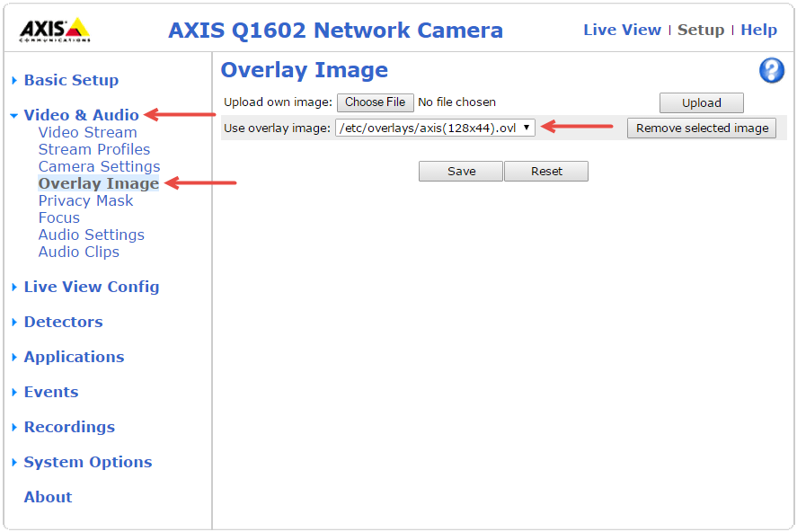
Task: Open the System Options menu
Action: pos(88,463)
